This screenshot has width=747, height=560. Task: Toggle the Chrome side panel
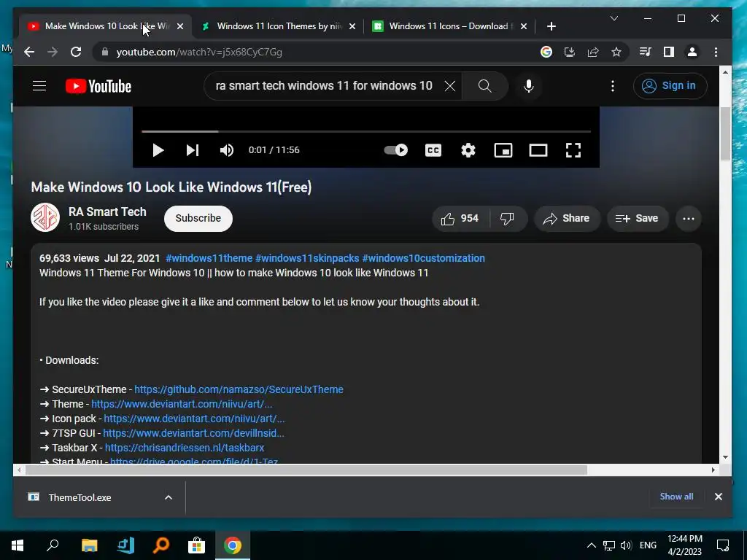(x=669, y=52)
